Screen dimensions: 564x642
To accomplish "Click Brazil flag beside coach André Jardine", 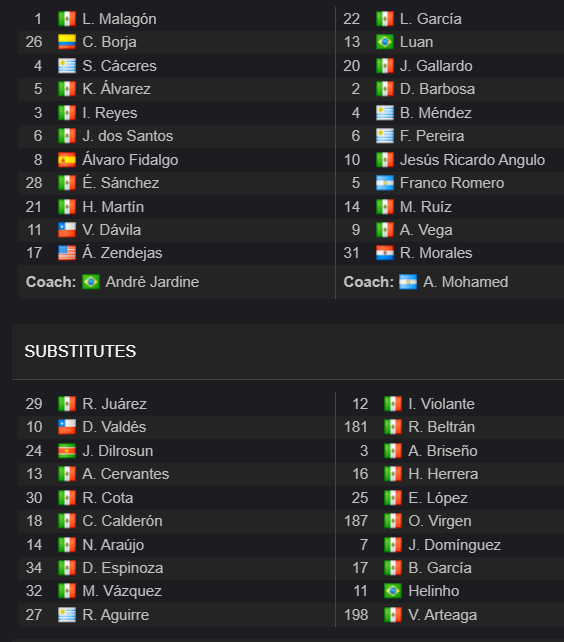I will (x=91, y=282).
